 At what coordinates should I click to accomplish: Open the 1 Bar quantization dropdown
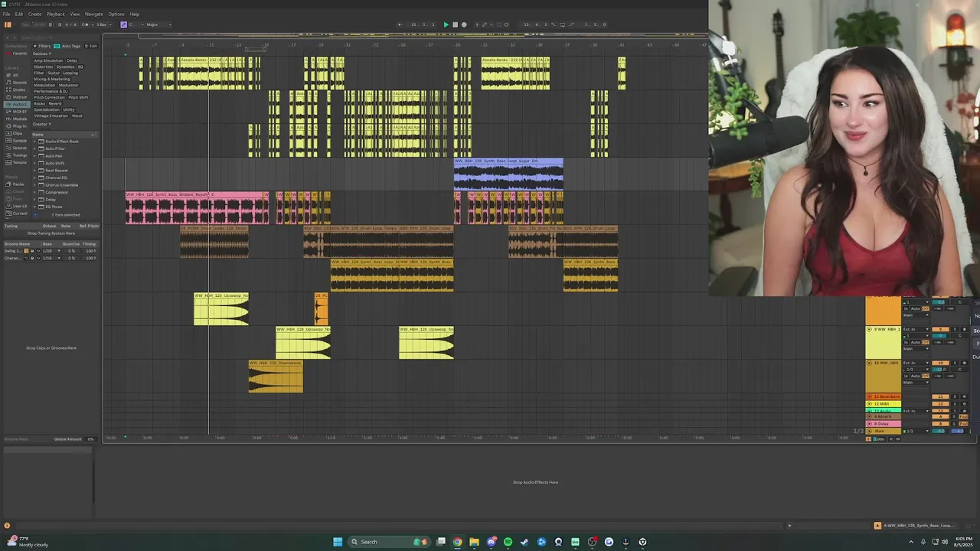coord(104,24)
